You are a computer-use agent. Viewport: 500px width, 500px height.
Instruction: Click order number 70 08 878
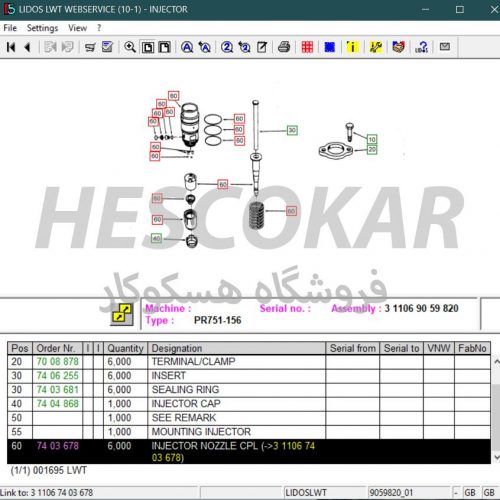click(58, 362)
